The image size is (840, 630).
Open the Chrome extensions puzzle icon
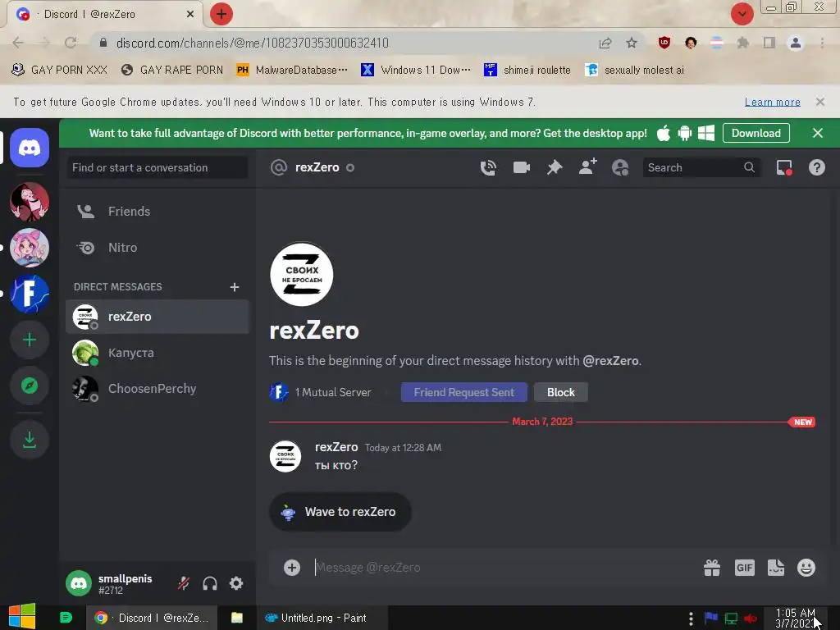[743, 43]
